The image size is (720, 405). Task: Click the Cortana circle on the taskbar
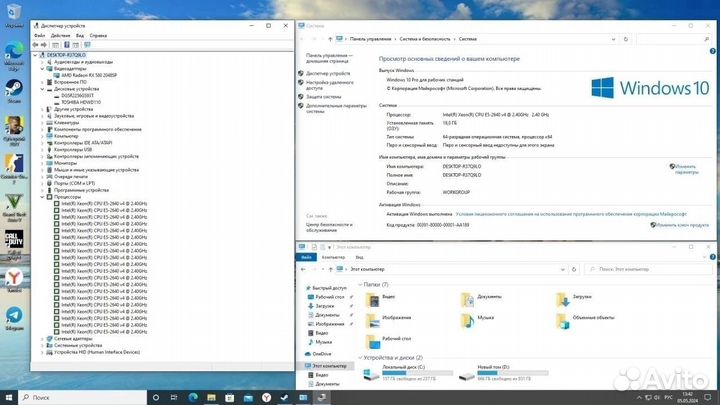pyautogui.click(x=156, y=398)
